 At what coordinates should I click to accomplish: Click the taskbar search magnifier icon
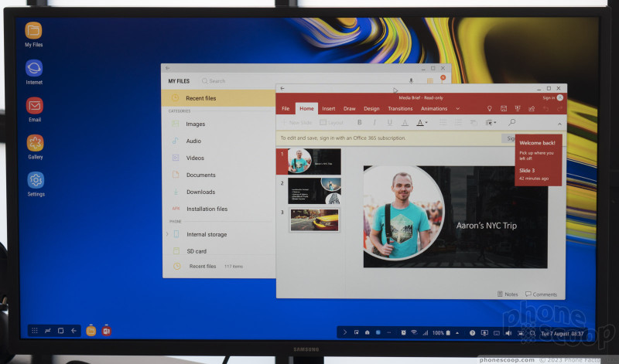coord(532,333)
